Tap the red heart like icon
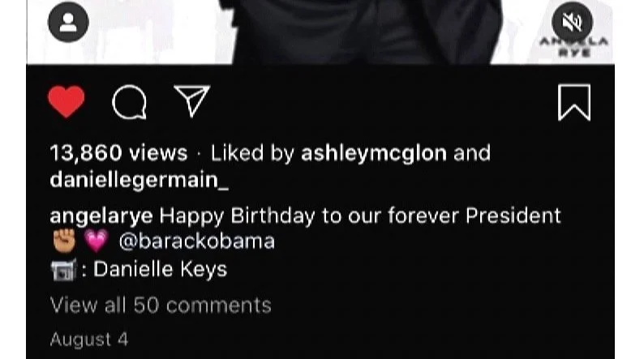The image size is (644, 359). (x=67, y=102)
